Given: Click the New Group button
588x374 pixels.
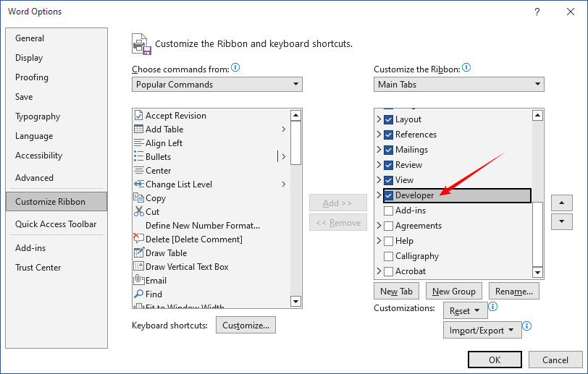Looking at the screenshot, I should coord(454,292).
